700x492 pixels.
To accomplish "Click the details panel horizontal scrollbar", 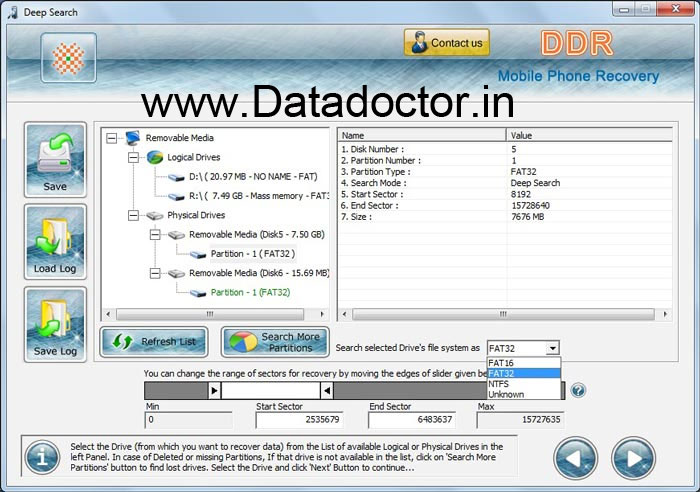I will click(503, 314).
